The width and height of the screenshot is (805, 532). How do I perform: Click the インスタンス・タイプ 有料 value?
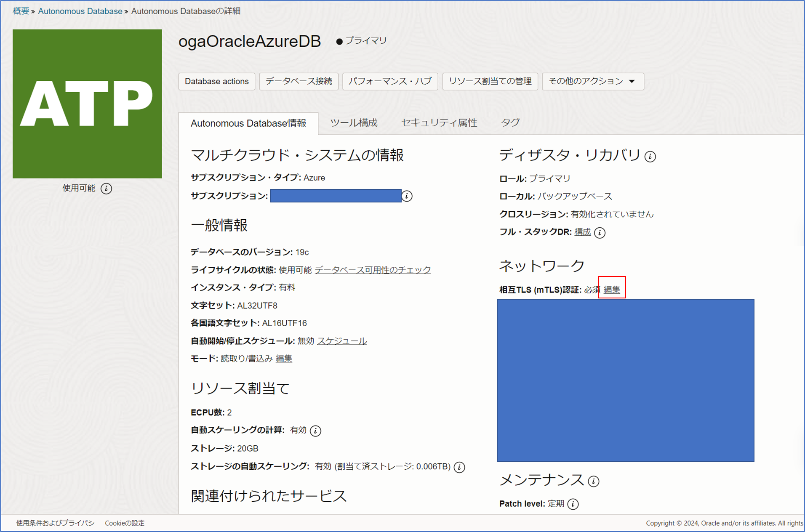click(x=287, y=287)
